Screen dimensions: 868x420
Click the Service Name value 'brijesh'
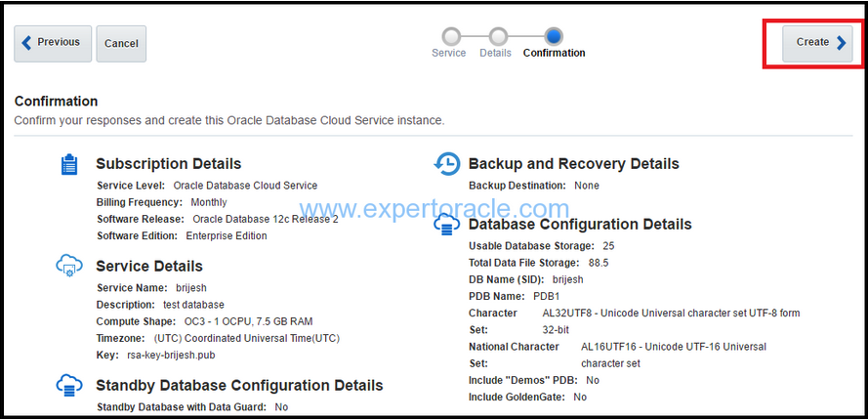191,288
